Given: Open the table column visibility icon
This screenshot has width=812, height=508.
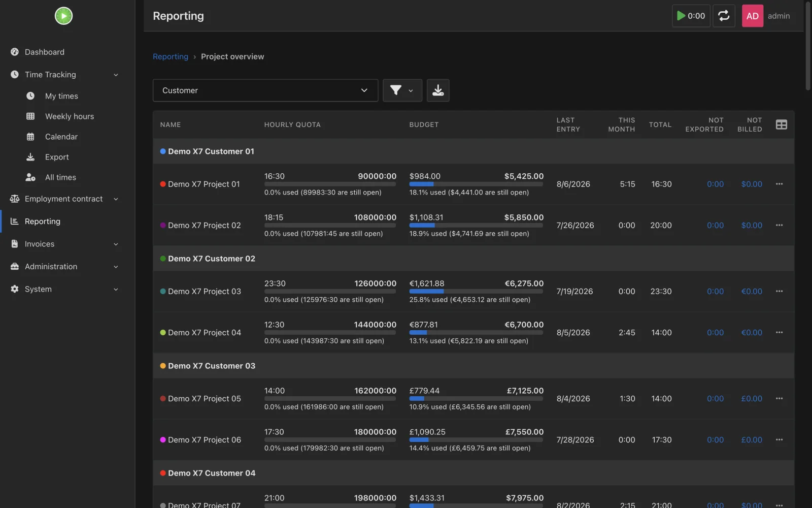Looking at the screenshot, I should point(782,124).
